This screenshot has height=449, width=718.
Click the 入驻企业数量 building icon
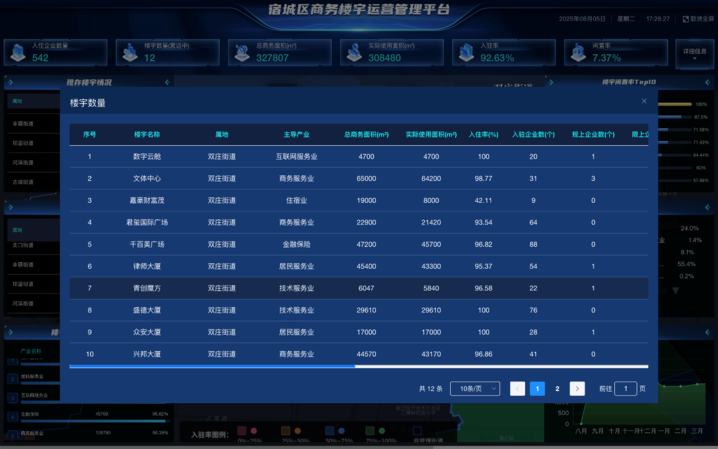(17, 53)
